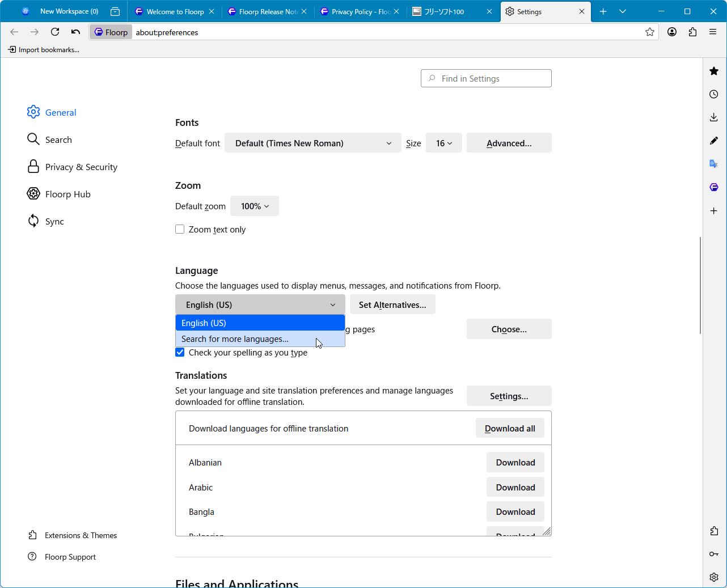Toggle Zoom text only checkbox
This screenshot has width=727, height=588.
pyautogui.click(x=180, y=229)
